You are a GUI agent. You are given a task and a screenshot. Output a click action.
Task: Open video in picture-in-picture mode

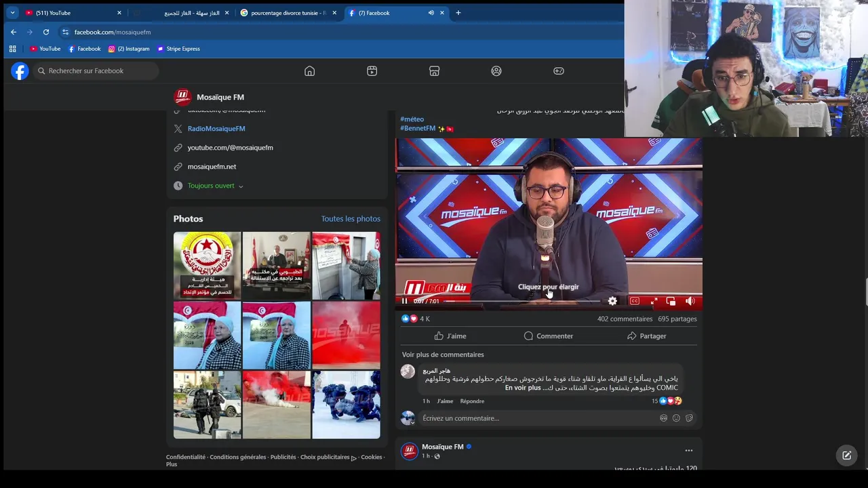671,301
